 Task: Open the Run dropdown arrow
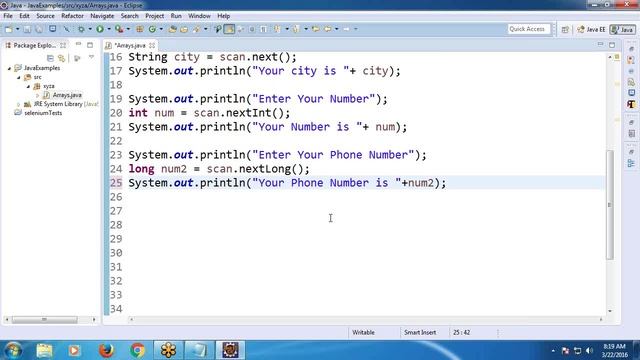click(109, 29)
